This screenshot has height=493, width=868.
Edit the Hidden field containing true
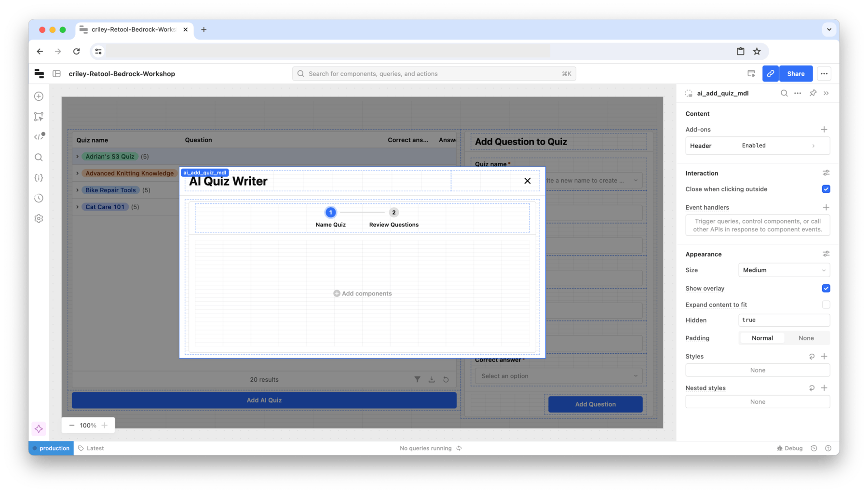pos(784,320)
